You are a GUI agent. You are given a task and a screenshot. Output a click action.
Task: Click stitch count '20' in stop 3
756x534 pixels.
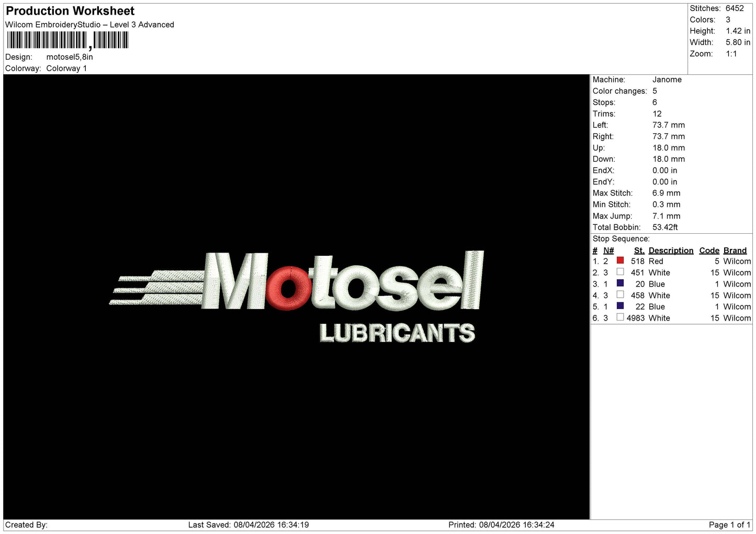click(640, 284)
